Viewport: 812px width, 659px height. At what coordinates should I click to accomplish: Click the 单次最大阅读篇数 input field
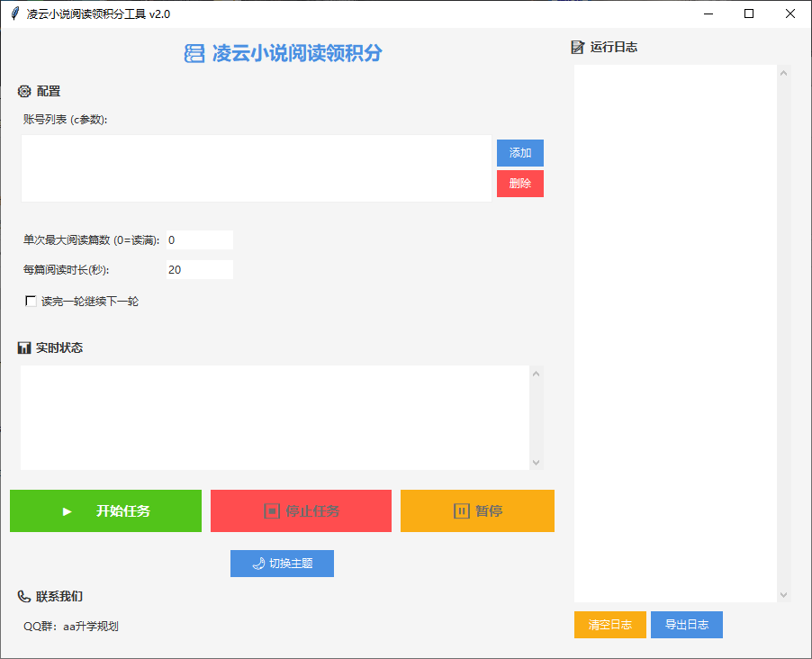pos(199,239)
